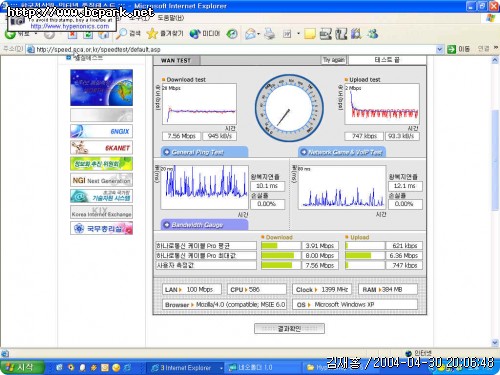Open the Mail button dropdown arrow
The width and height of the screenshot is (500, 375).
click(x=259, y=33)
